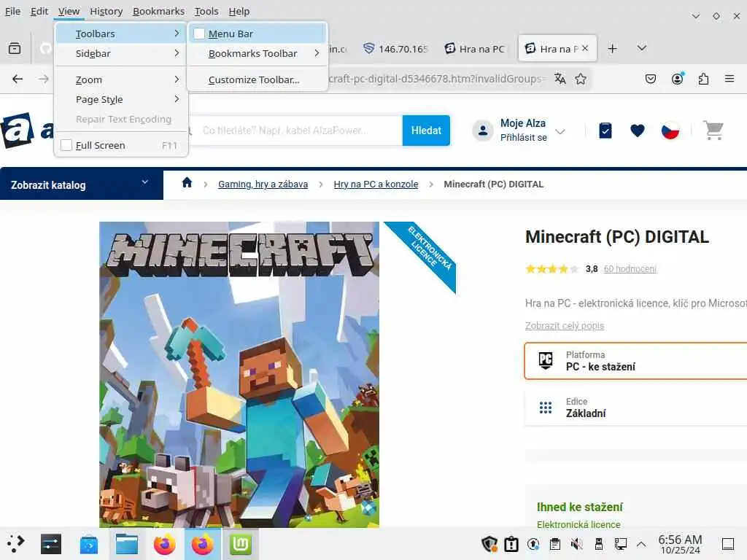Open the Linux Mint taskbar icon
This screenshot has width=747, height=560.
click(241, 544)
